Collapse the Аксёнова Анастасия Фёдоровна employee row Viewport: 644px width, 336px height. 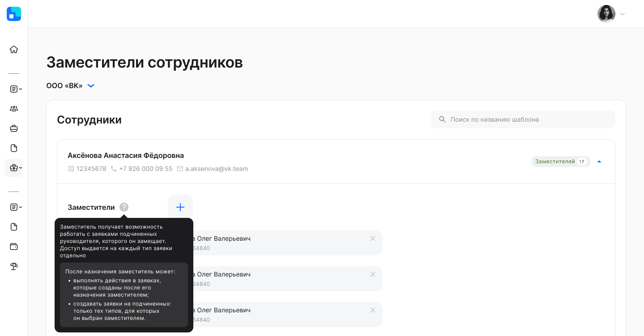tap(599, 162)
